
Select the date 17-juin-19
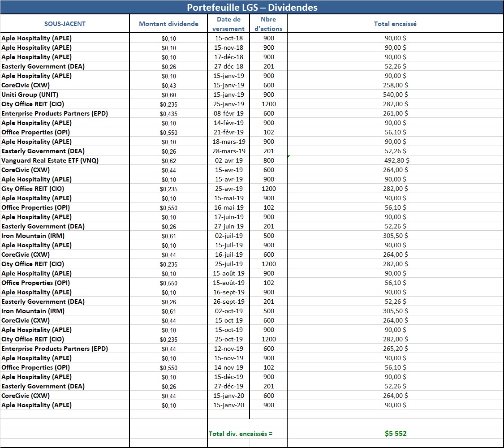tap(229, 217)
